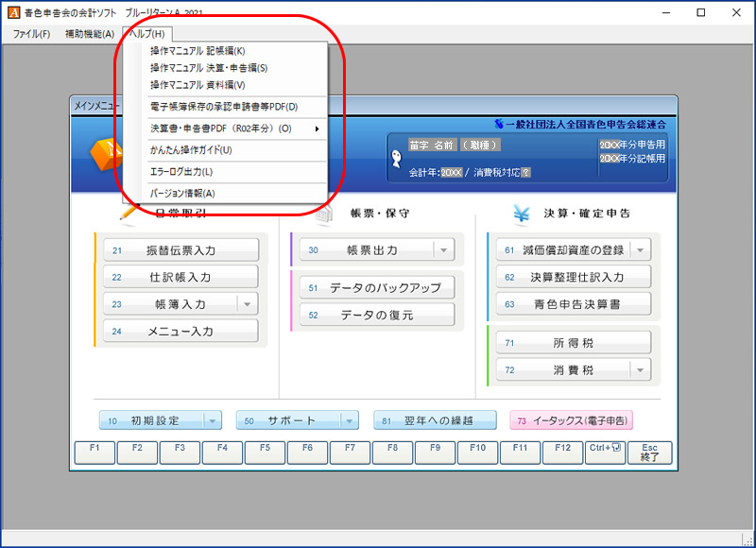Open the 減価償却資産の登録 dropdown arrow
The width and height of the screenshot is (756, 548).
[640, 250]
